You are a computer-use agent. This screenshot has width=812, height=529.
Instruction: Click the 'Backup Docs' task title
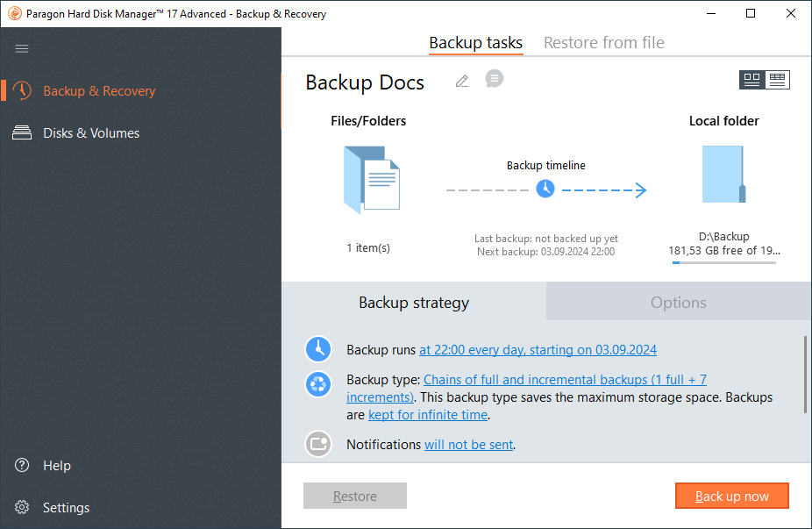(x=365, y=82)
